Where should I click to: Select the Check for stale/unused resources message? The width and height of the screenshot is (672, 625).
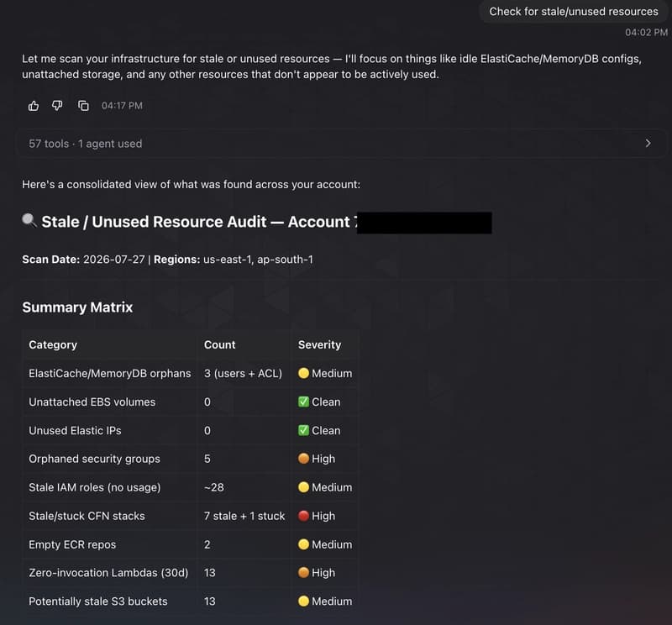(574, 12)
